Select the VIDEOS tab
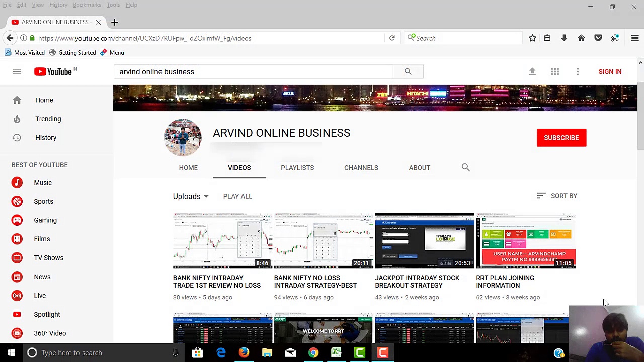Viewport: 644px width, 362px height. 239,168
